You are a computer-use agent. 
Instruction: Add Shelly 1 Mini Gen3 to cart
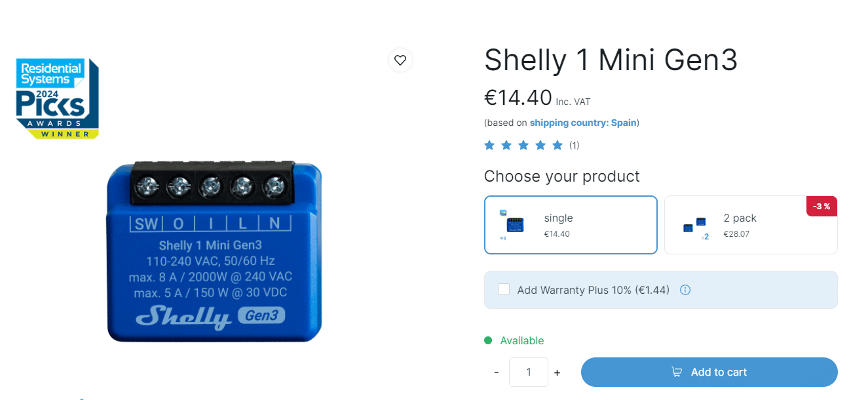[709, 372]
